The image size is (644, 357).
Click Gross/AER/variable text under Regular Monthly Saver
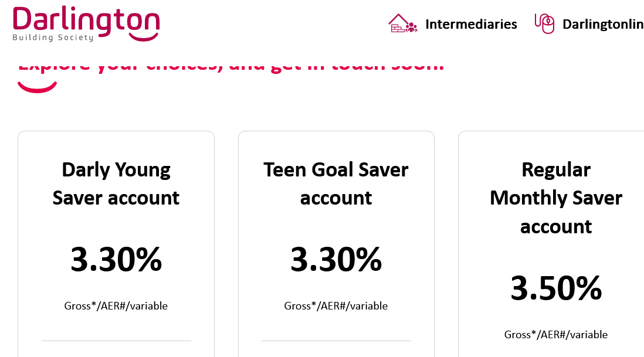(x=556, y=334)
